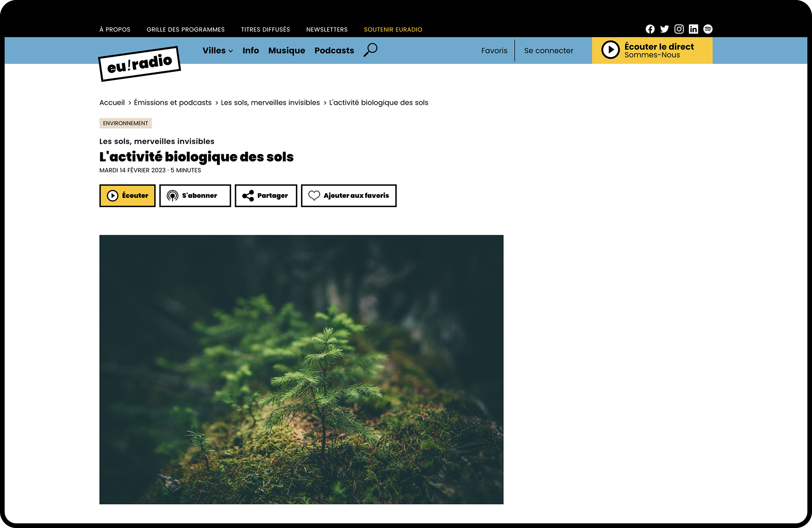Click the Partager button
812x528 pixels.
266,196
